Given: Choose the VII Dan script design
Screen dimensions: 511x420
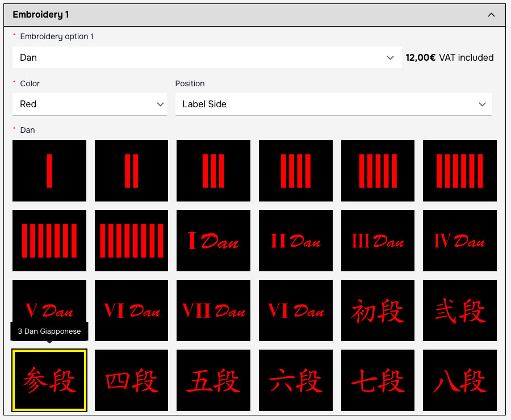Looking at the screenshot, I should click(213, 310).
